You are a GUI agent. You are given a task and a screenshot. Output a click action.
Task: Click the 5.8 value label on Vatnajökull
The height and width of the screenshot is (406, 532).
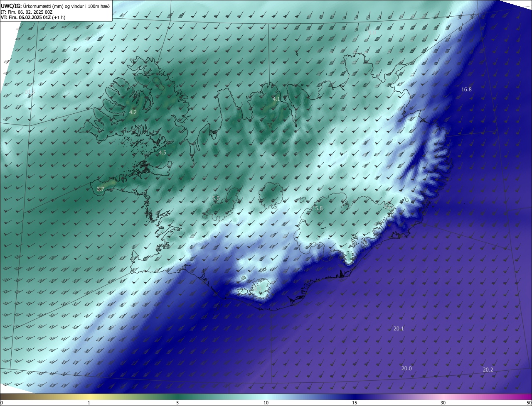319,208
